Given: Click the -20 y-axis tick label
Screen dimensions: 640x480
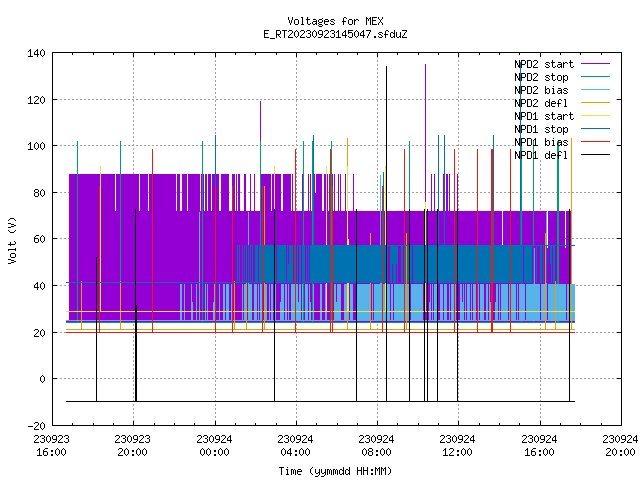Looking at the screenshot, I should tap(36, 426).
